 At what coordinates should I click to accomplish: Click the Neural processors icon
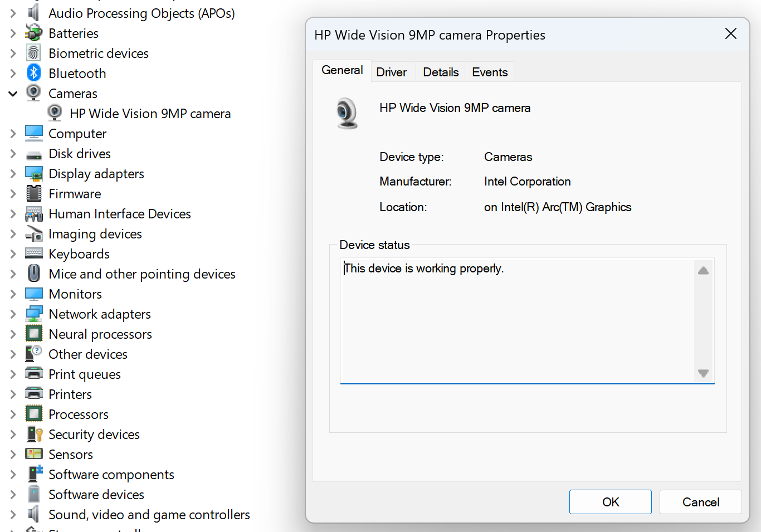pyautogui.click(x=34, y=334)
